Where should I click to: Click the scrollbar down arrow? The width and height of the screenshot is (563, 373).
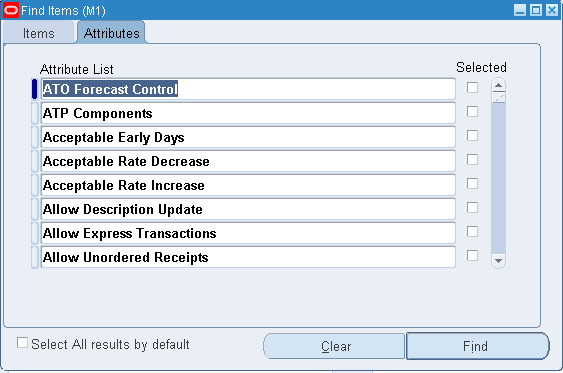pos(498,261)
